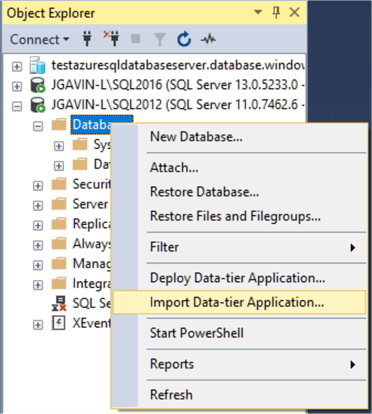Click the Databases folder icon

pyautogui.click(x=59, y=125)
